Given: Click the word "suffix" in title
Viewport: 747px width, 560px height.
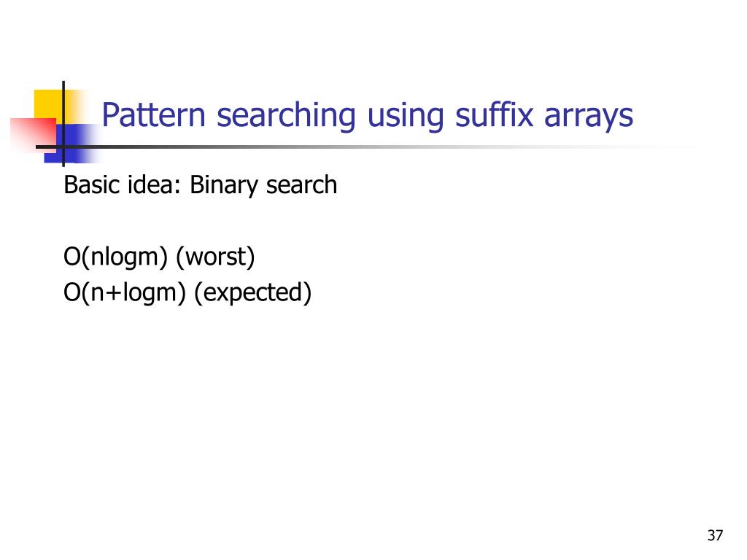Looking at the screenshot, I should [x=494, y=114].
